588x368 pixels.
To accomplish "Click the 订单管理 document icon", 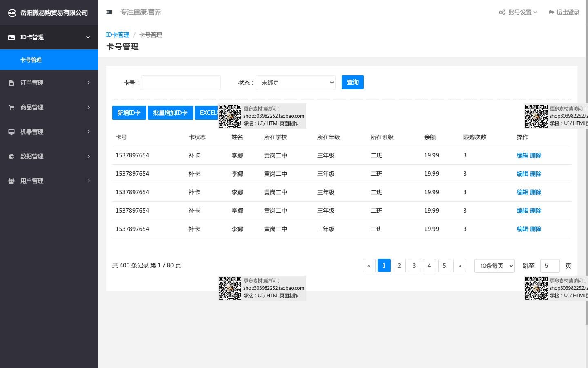I will coord(11,83).
